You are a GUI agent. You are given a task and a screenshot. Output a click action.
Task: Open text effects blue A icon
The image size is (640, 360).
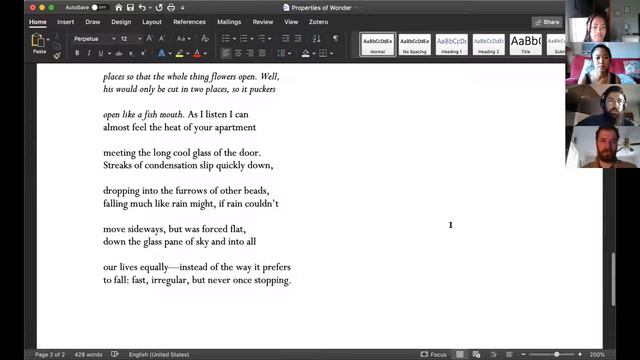pos(162,53)
